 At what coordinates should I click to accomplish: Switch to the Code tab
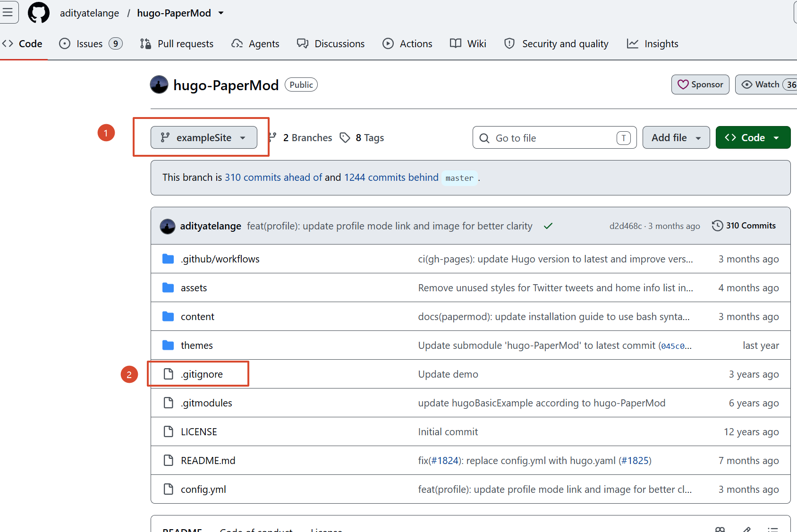tap(22, 44)
